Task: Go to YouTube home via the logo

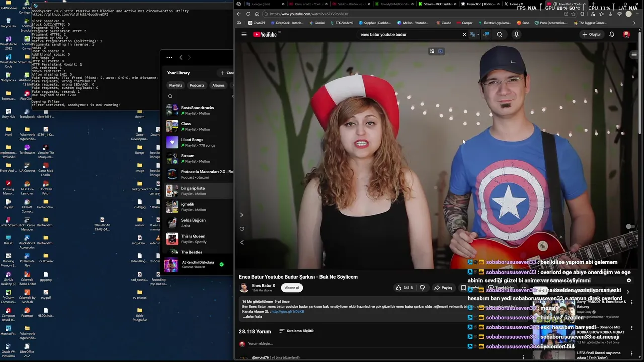Action: pos(266,35)
